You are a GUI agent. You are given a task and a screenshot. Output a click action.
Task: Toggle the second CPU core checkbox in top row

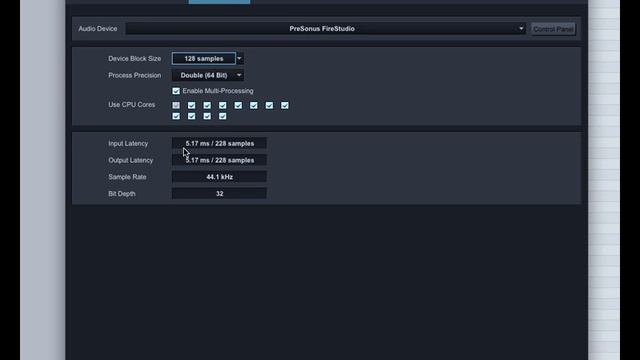191,105
